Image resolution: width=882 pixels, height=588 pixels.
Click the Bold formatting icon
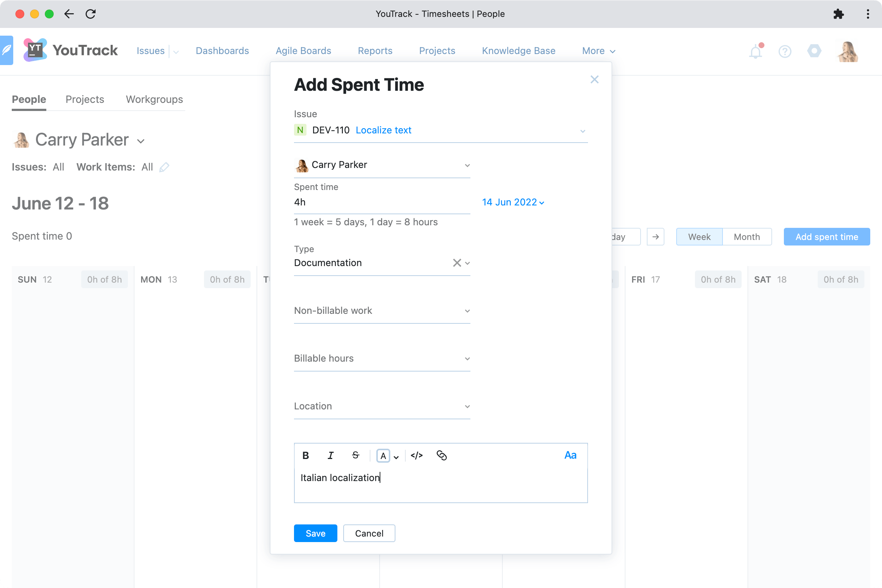(305, 455)
